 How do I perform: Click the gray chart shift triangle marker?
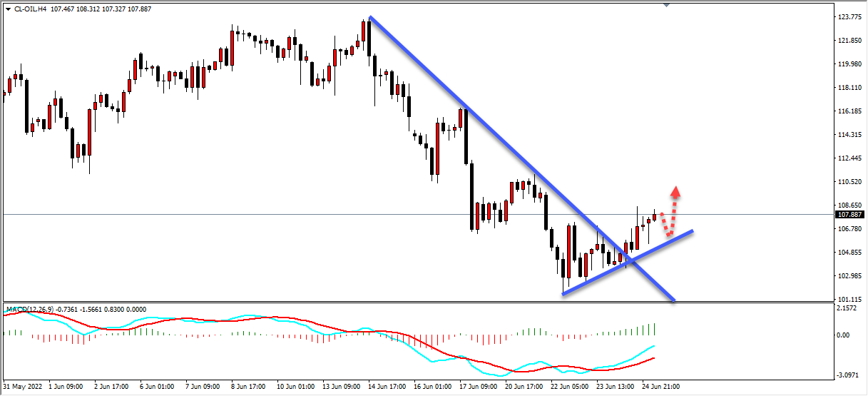coord(666,4)
